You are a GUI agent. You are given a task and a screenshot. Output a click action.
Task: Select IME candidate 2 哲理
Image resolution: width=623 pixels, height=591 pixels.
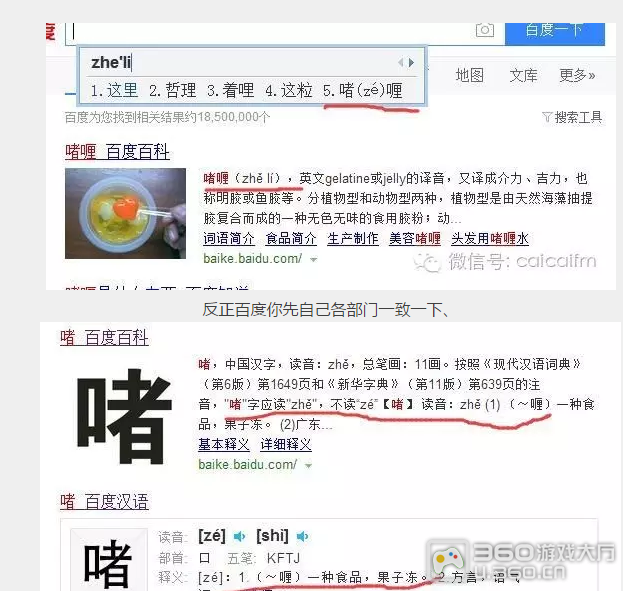click(x=172, y=91)
